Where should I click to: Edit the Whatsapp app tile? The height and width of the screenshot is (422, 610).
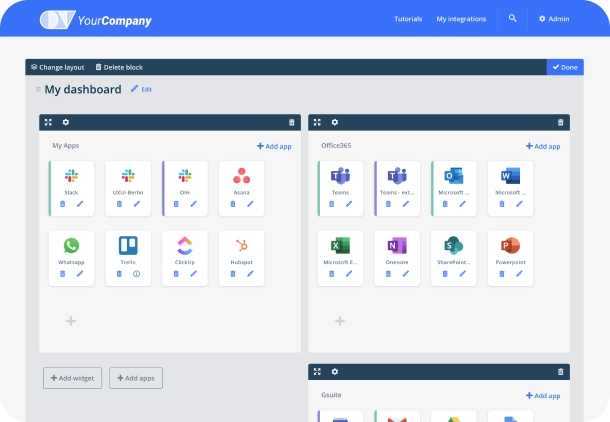coord(80,274)
